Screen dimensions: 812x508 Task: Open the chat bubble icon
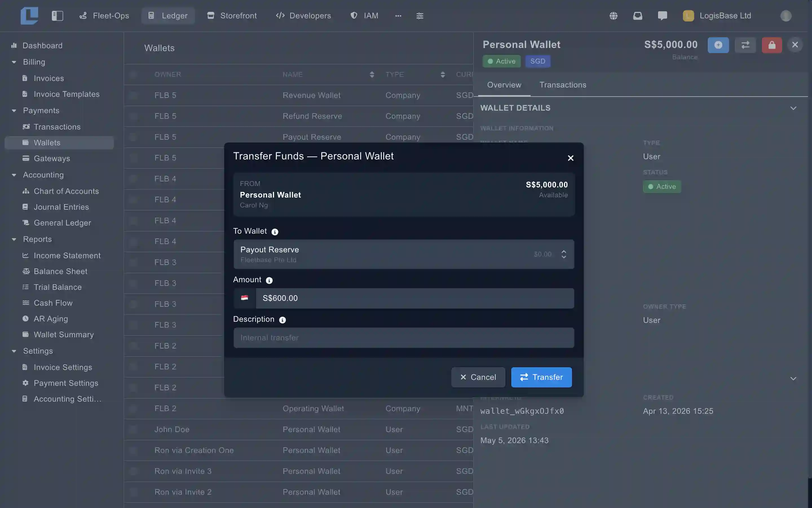point(662,16)
